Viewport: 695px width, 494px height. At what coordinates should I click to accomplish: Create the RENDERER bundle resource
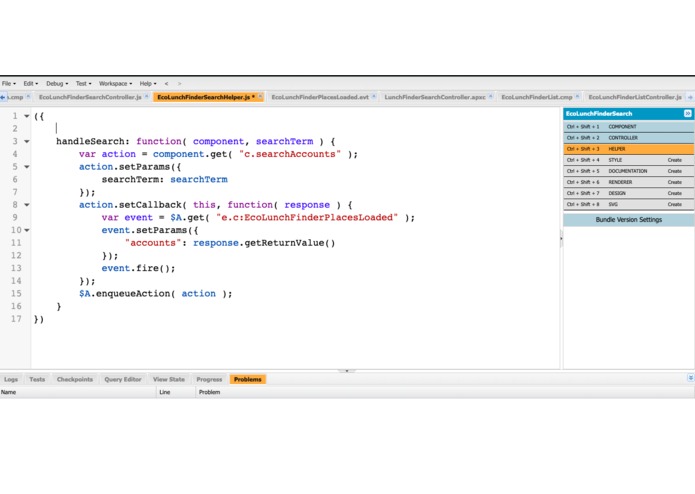click(675, 182)
